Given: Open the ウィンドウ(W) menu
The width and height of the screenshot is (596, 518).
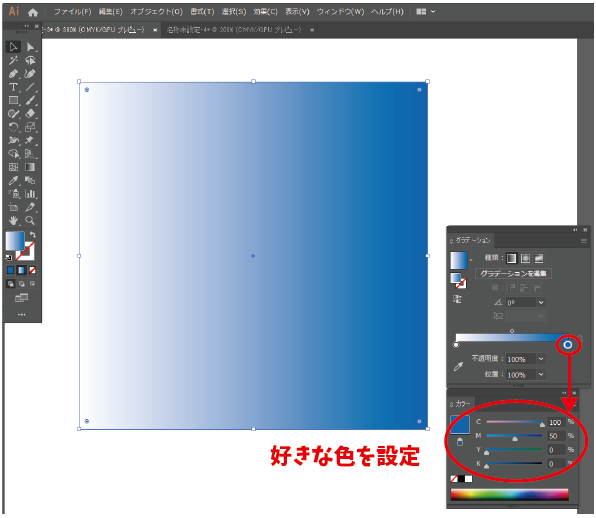Looking at the screenshot, I should (340, 12).
